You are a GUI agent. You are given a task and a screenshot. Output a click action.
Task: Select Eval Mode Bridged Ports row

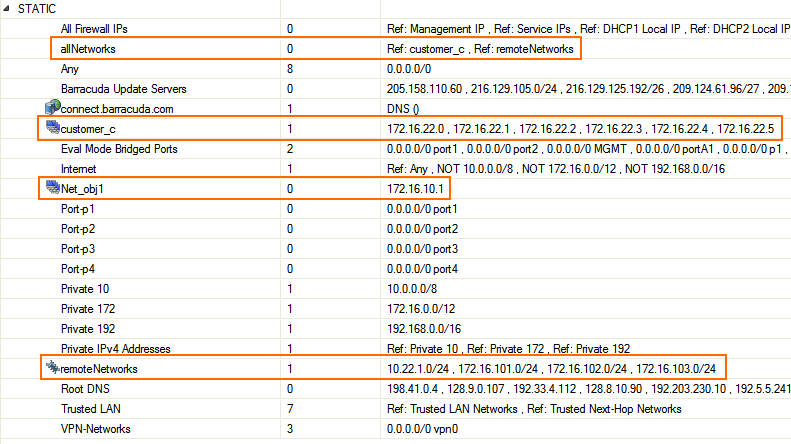coord(119,149)
